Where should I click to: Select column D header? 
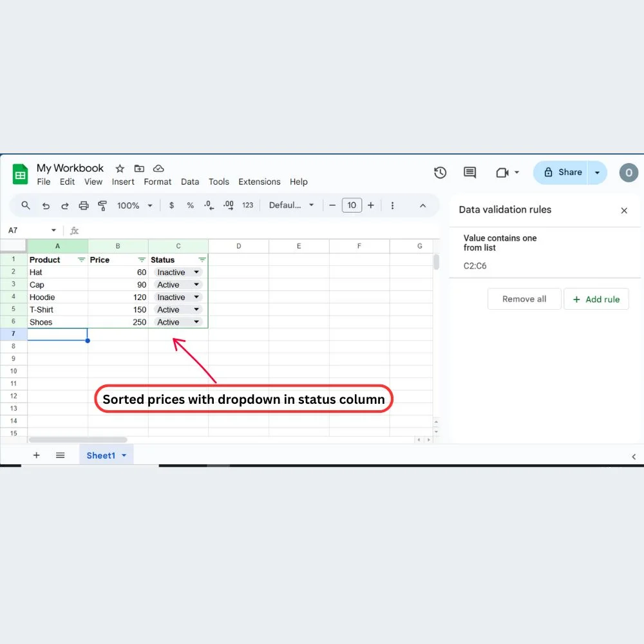click(239, 246)
